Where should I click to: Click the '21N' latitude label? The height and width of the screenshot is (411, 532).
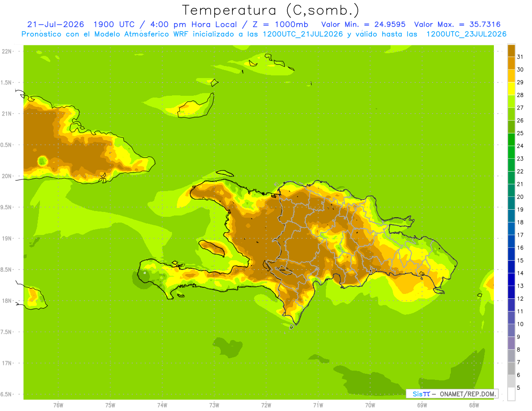(7, 114)
